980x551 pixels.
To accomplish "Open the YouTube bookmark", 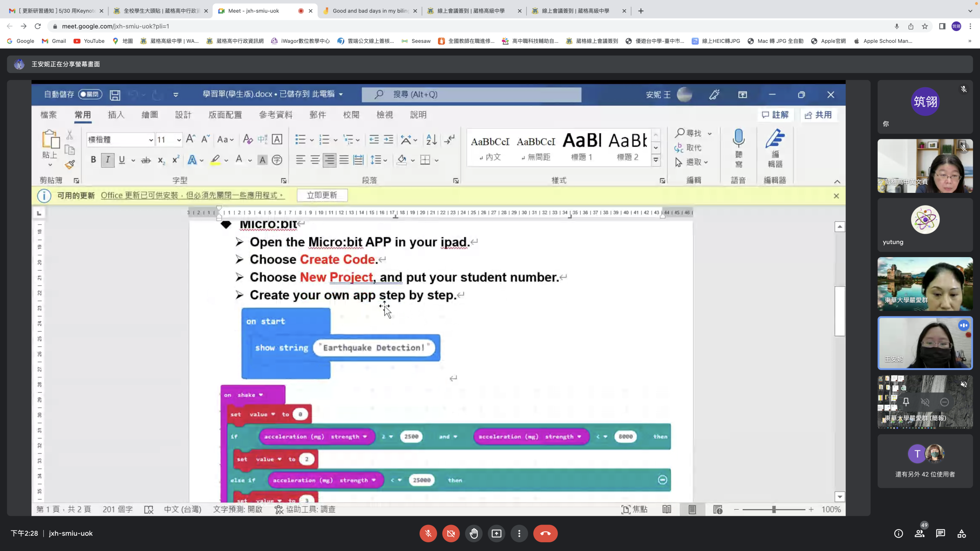I will [89, 41].
